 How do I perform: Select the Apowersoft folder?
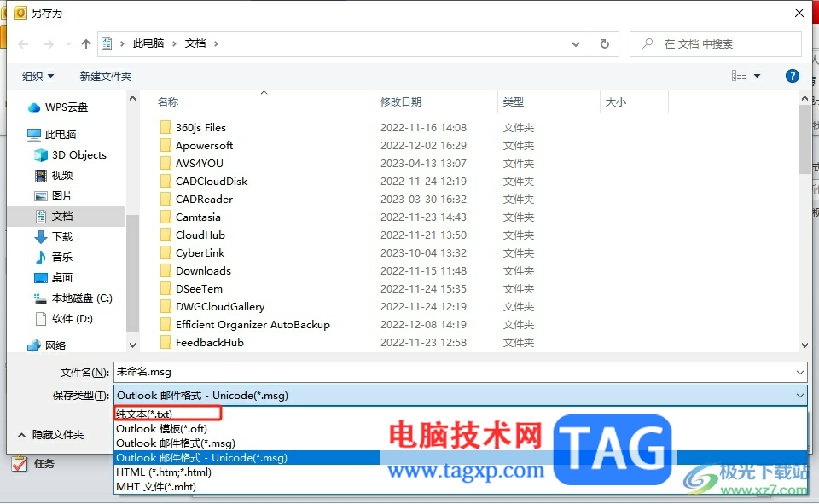tap(196, 145)
